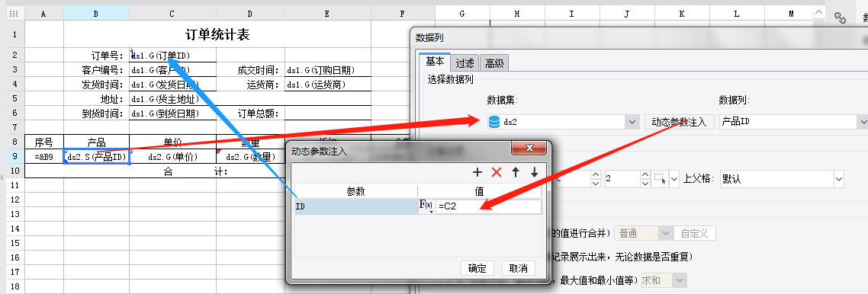Select row 9 header

15,156
